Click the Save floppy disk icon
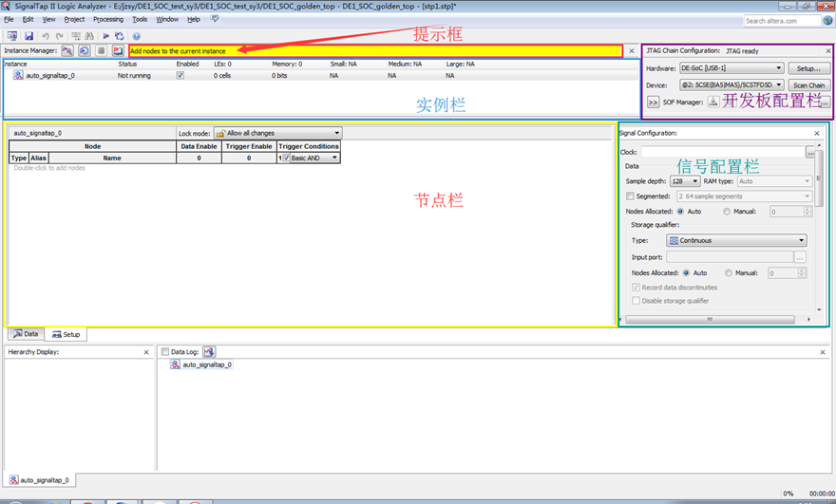 [28, 36]
